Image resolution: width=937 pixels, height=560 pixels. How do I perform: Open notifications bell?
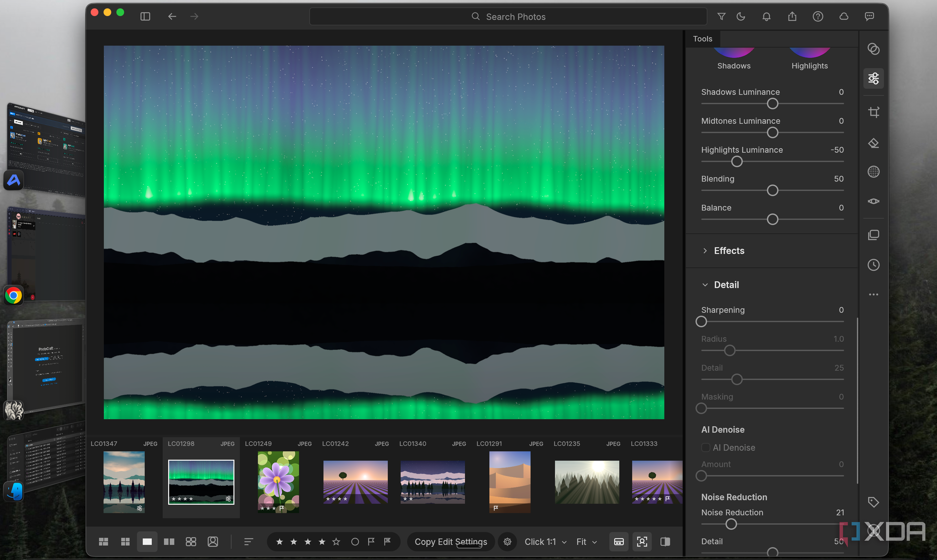coord(767,17)
